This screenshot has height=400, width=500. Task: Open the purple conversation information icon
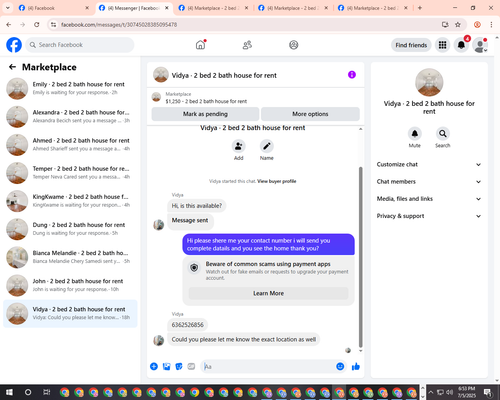[x=352, y=75]
